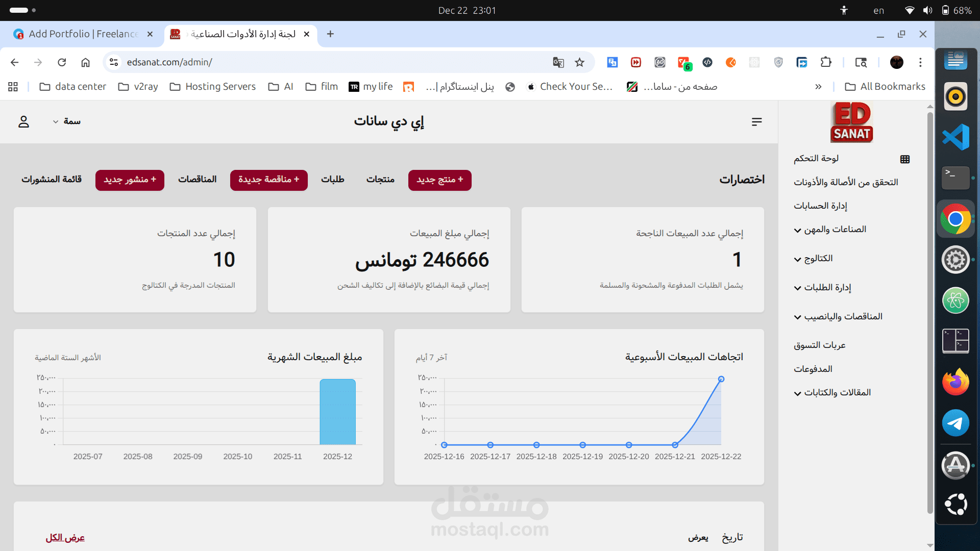The image size is (980, 551).
Task: Bookmark this page with star icon
Action: click(x=579, y=62)
